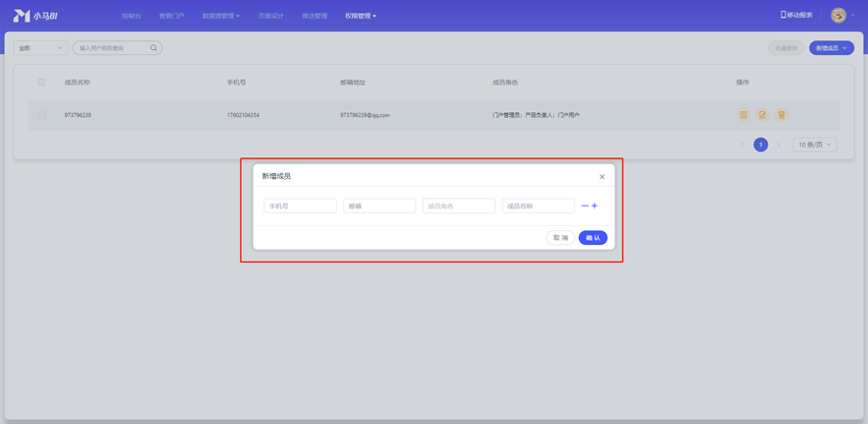This screenshot has height=424, width=868.
Task: Check the checkbox for member 973796239
Action: pyautogui.click(x=41, y=115)
